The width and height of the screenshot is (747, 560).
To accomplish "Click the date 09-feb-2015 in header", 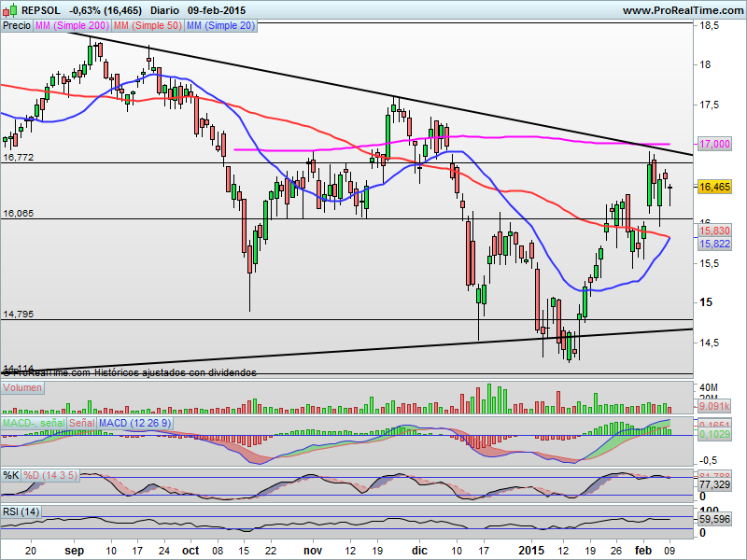I will (217, 10).
